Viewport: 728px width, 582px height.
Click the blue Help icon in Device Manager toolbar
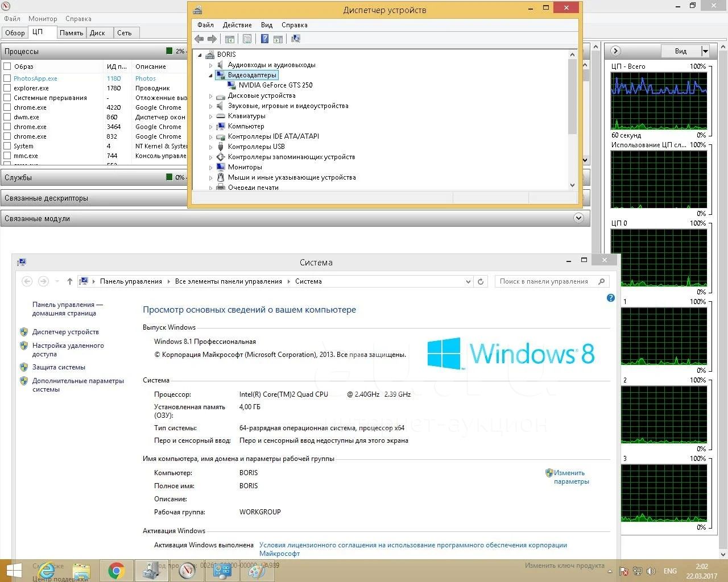[x=265, y=39]
